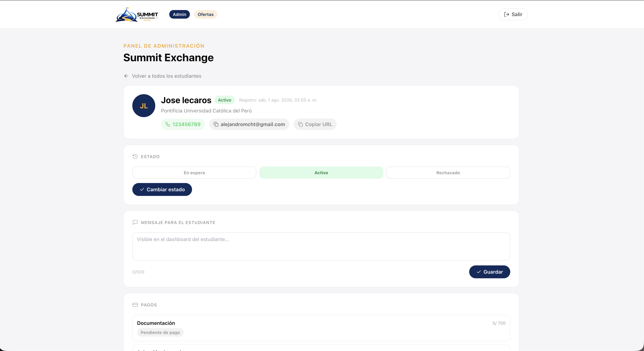Screen dimensions: 644x351
Task: Click the back arrow icon
Action: tap(126, 76)
